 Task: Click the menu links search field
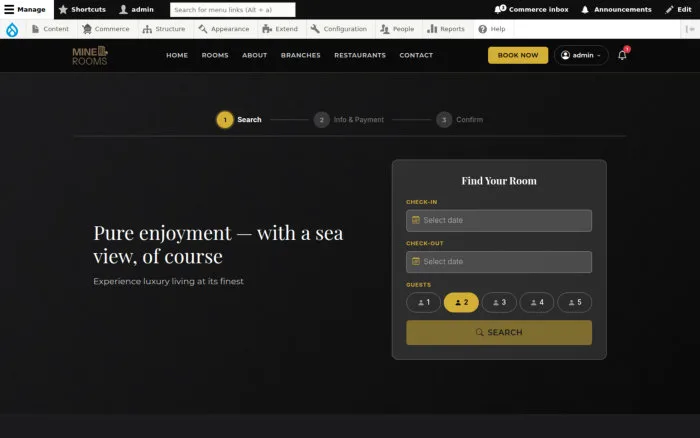pyautogui.click(x=233, y=9)
